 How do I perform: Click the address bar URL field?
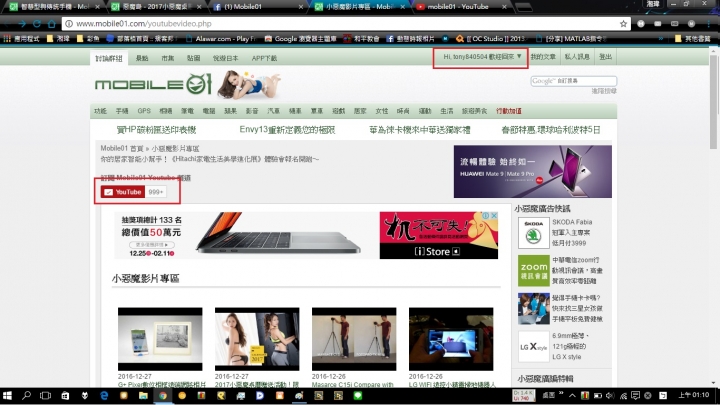344,23
